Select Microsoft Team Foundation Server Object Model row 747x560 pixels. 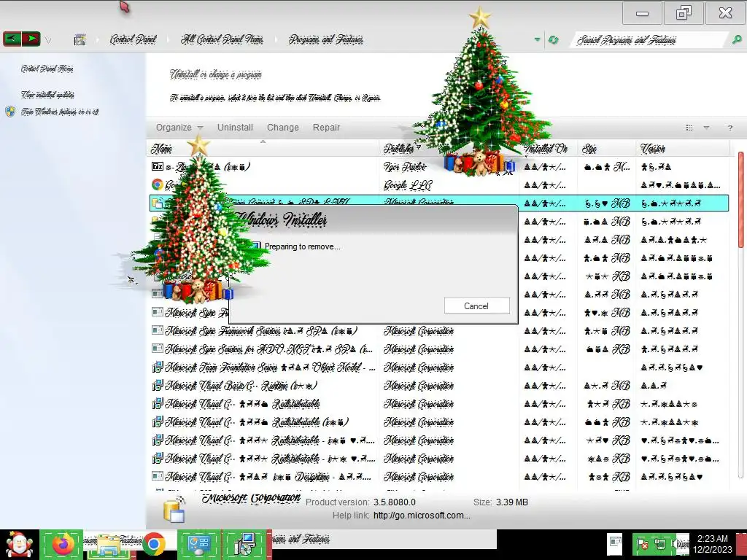tap(438, 367)
